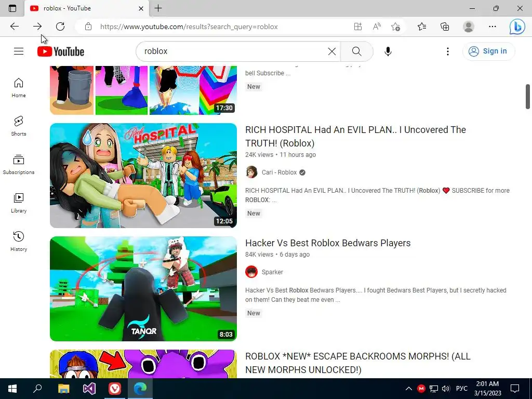Open YouTube guide hamburger menu
The height and width of the screenshot is (399, 532).
click(19, 51)
